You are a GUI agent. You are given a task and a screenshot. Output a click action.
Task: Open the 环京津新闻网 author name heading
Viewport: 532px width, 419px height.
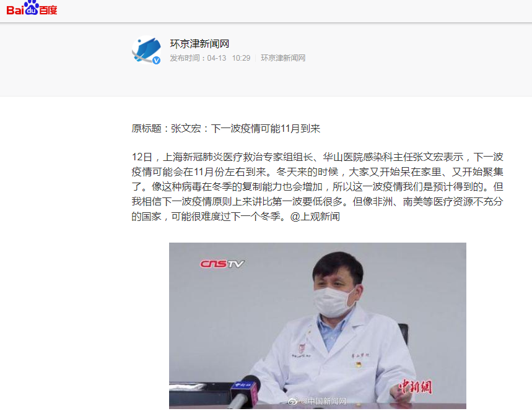(199, 44)
